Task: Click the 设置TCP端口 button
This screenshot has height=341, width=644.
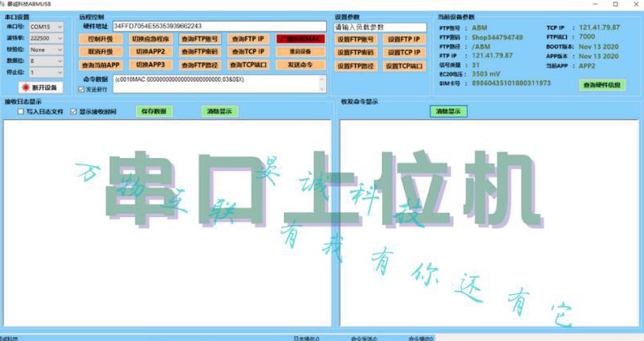Action: coord(404,66)
